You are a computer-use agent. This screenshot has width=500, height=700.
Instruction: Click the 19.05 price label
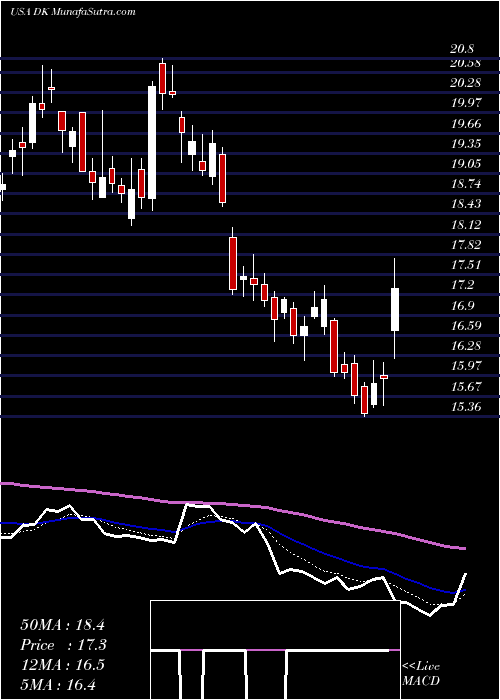(x=466, y=164)
